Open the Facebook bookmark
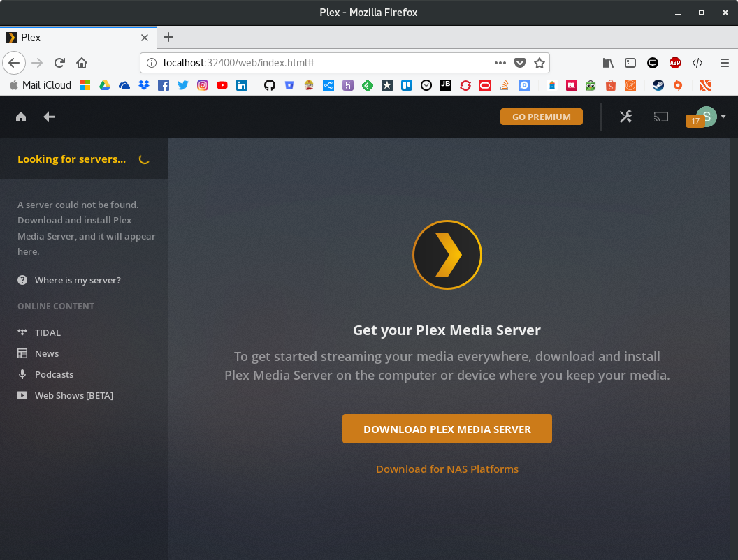This screenshot has height=560, width=738. (164, 85)
